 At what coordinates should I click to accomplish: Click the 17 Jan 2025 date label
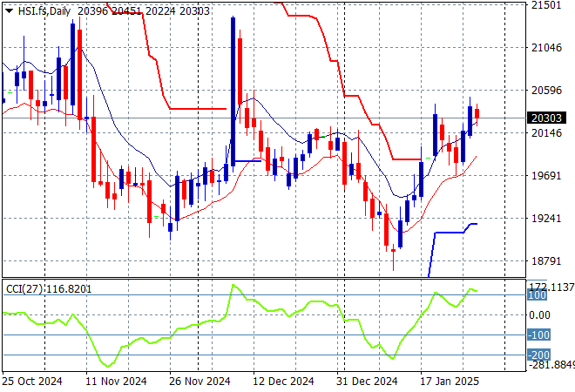point(450,382)
